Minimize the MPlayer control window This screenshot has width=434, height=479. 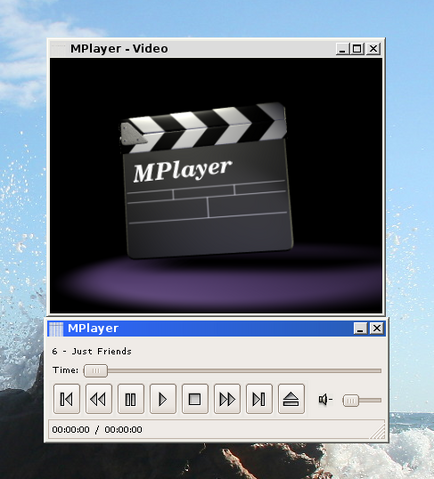pos(360,328)
